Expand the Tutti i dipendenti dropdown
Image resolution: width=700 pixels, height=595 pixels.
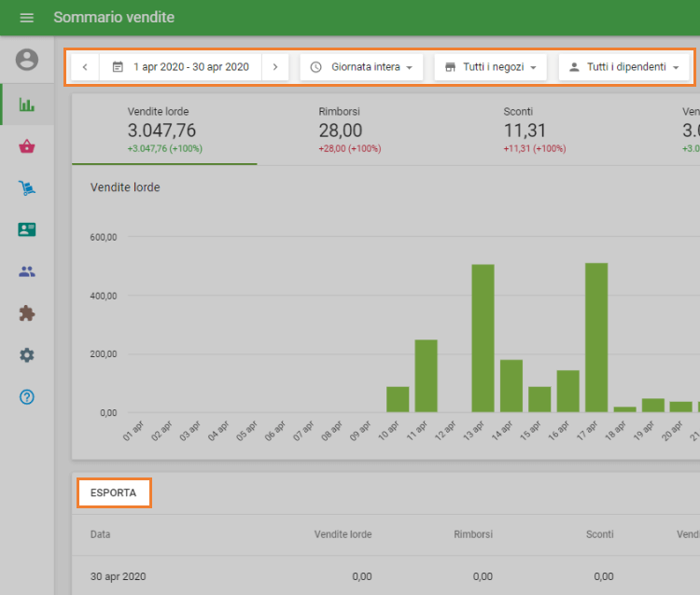point(623,67)
